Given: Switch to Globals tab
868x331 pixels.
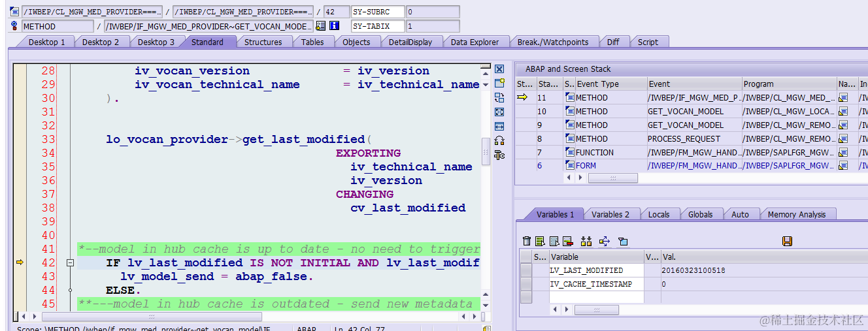Looking at the screenshot, I should coord(701,214).
